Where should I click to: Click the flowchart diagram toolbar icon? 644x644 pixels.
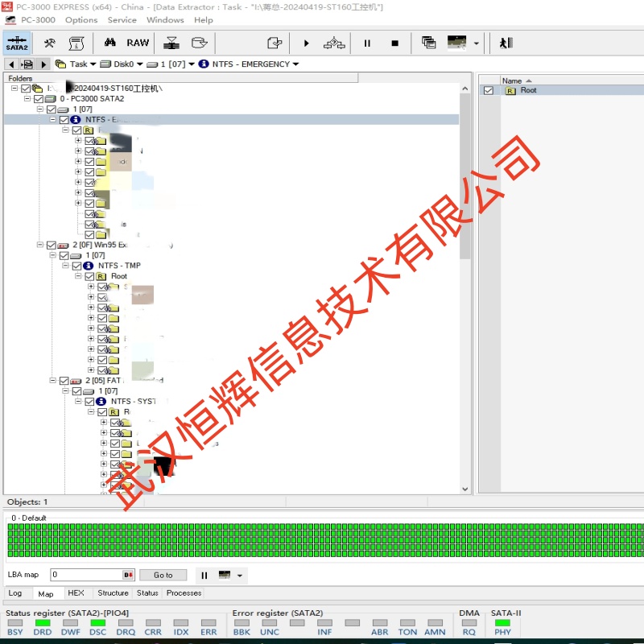point(334,43)
